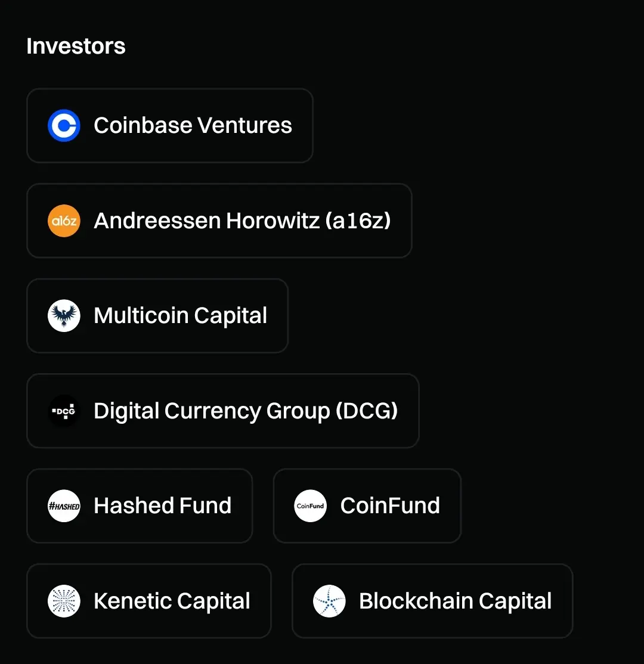Open the CoinFund investor label

pyautogui.click(x=390, y=506)
